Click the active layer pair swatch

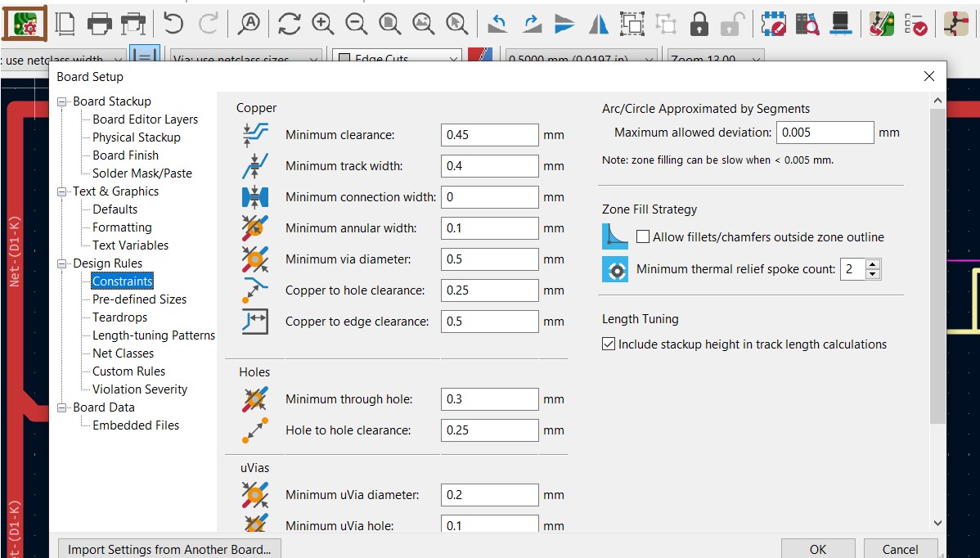pos(480,55)
